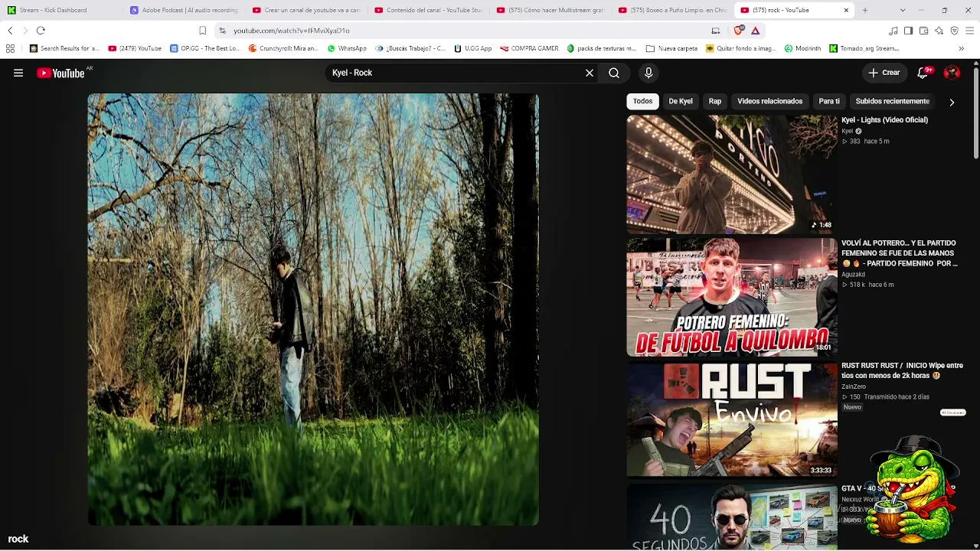Select the 'De Kyel' filter chip
Viewport: 980px width, 551px height.
click(681, 101)
